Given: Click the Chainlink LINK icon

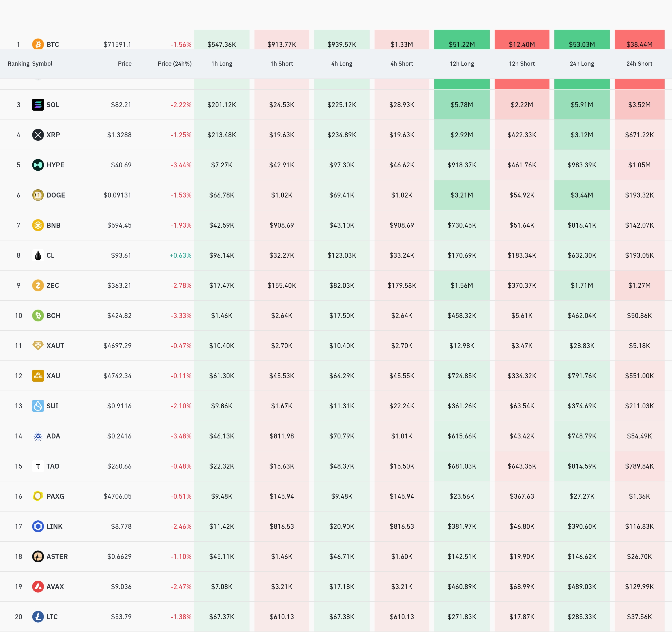Looking at the screenshot, I should [x=38, y=526].
